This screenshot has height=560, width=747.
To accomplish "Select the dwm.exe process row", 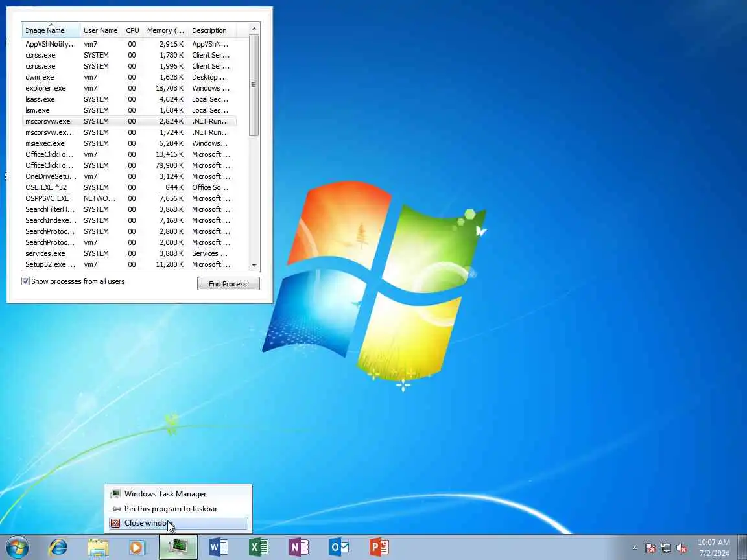I will [128, 77].
